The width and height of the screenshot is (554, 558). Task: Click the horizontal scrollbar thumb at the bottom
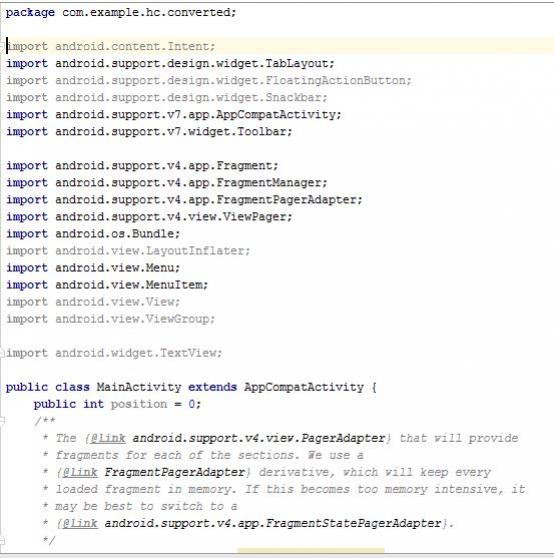click(311, 551)
